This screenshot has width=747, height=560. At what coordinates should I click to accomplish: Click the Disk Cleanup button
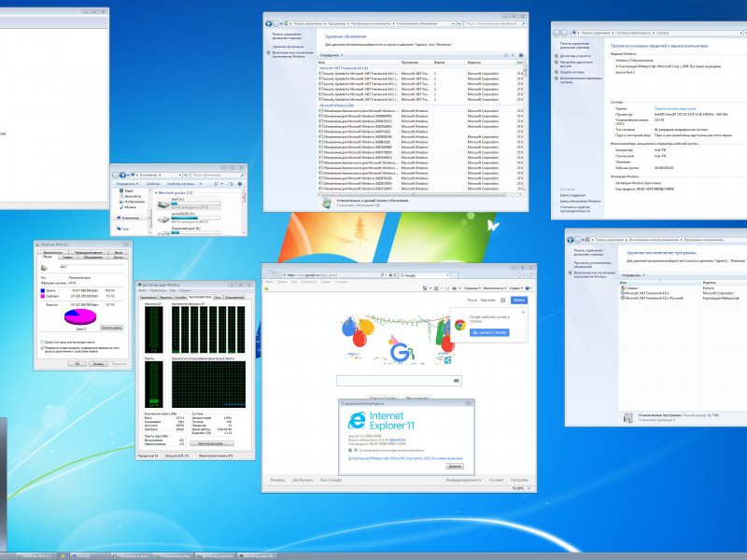pyautogui.click(x=112, y=328)
